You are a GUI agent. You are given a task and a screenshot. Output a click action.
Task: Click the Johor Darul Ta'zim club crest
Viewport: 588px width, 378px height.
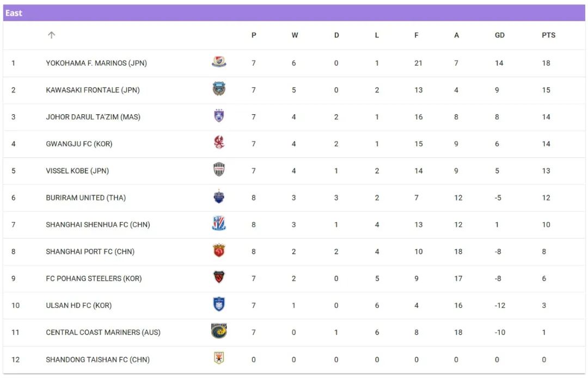click(x=219, y=116)
